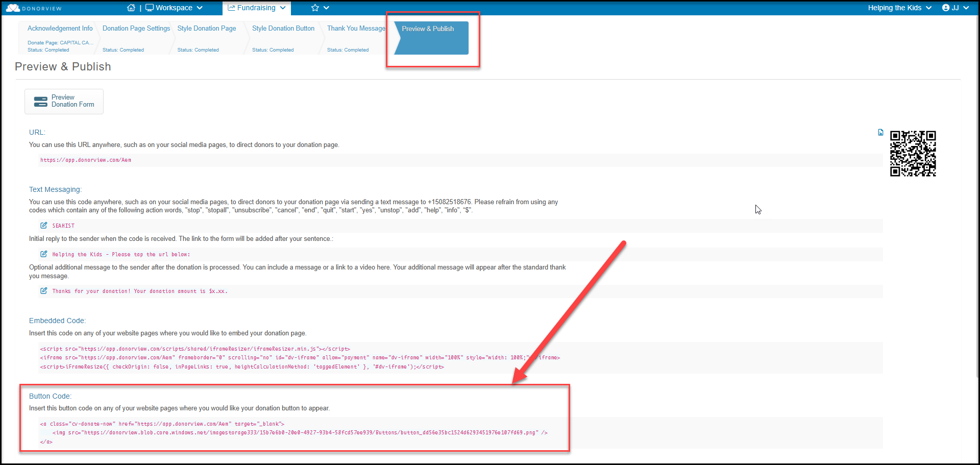This screenshot has width=980, height=465.
Task: Click 'Donate Page: CAPITAL CA...' text
Action: point(60,43)
